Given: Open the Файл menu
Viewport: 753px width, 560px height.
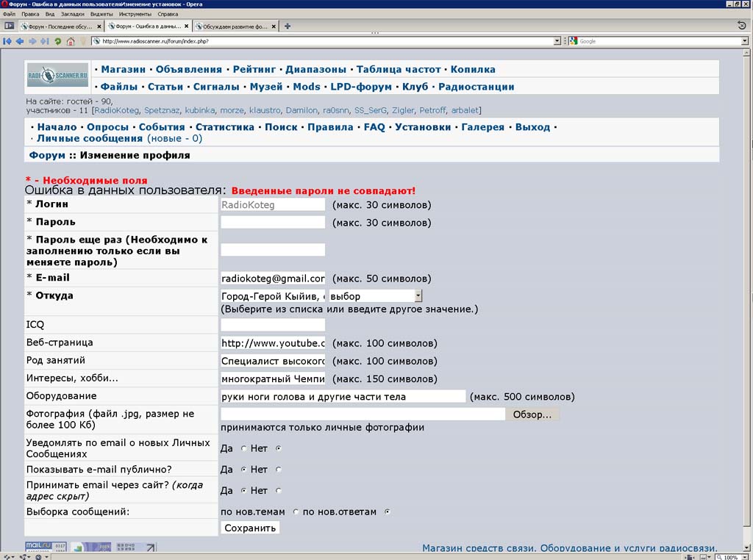Looking at the screenshot, I should tap(9, 14).
